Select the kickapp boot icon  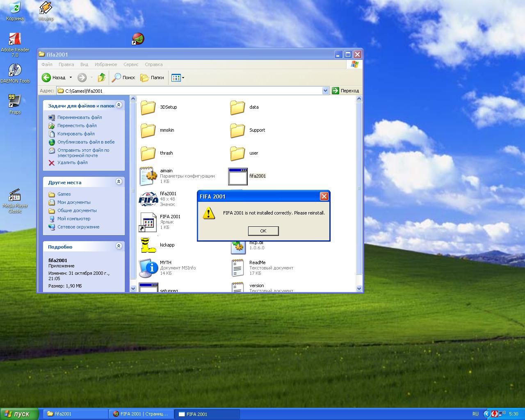(x=148, y=245)
